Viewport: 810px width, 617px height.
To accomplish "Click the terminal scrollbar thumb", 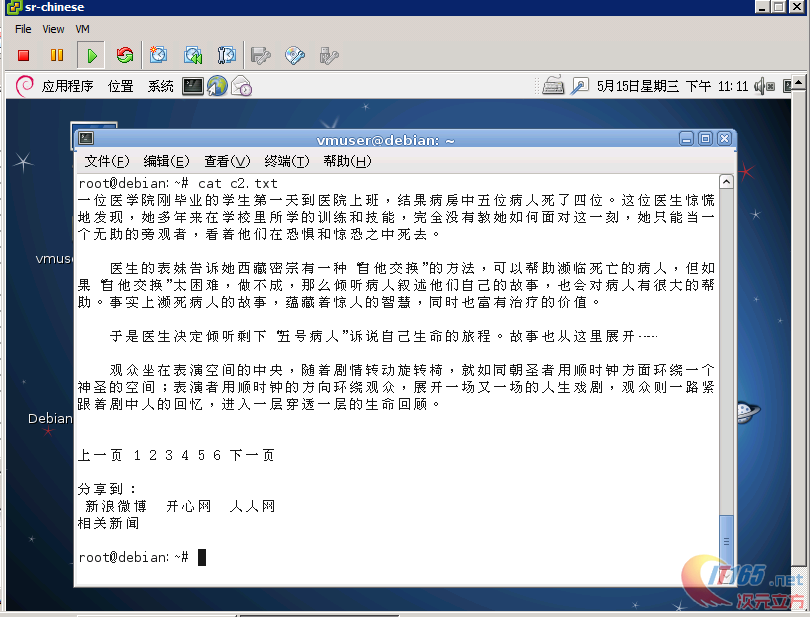I will 726,542.
